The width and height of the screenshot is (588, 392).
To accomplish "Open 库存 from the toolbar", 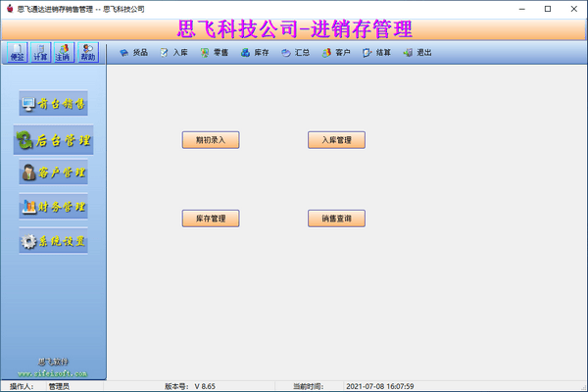I will click(x=254, y=53).
